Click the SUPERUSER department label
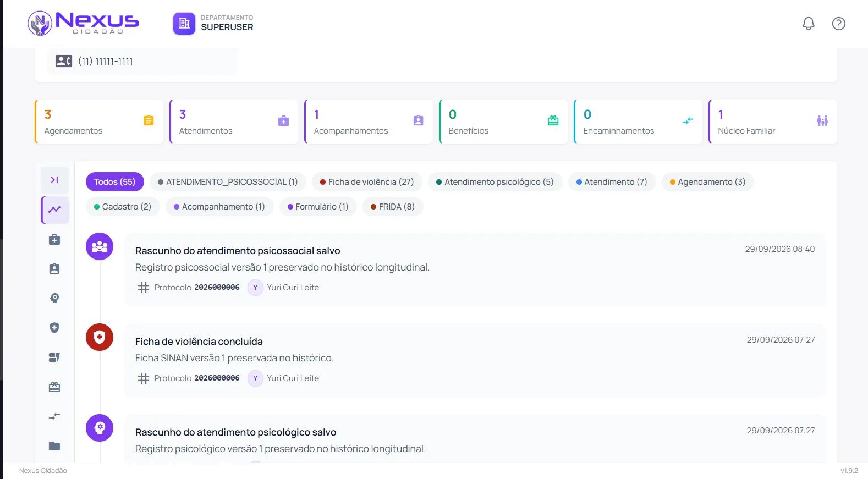 [x=227, y=27]
